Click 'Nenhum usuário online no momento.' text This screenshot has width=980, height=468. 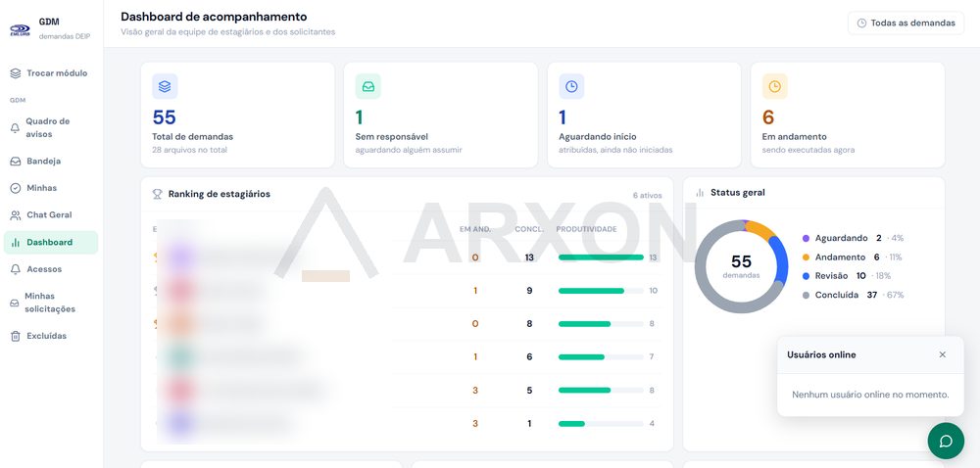pyautogui.click(x=870, y=395)
